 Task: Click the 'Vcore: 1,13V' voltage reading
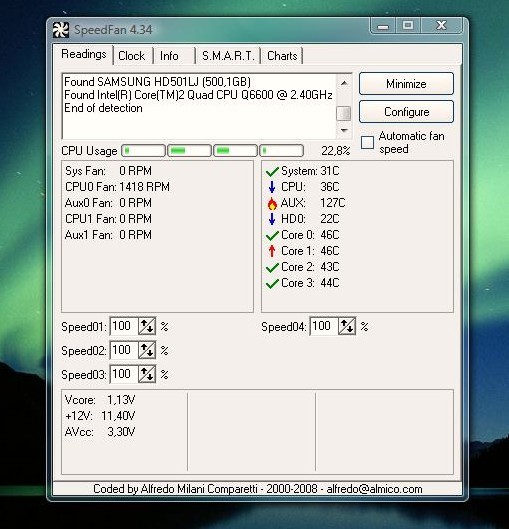[100, 400]
